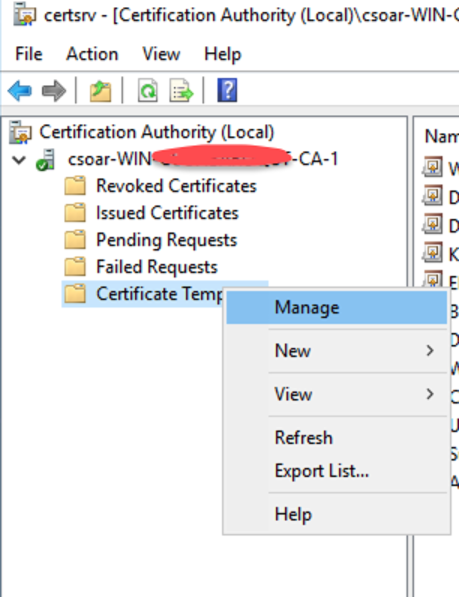Image resolution: width=460 pixels, height=598 pixels.
Task: Open the File menu
Action: [x=29, y=54]
